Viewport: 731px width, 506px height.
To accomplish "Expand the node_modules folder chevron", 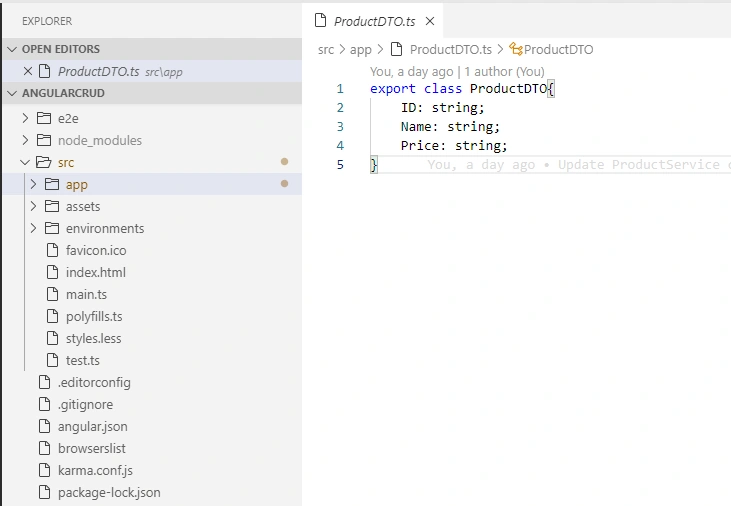I will [26, 140].
